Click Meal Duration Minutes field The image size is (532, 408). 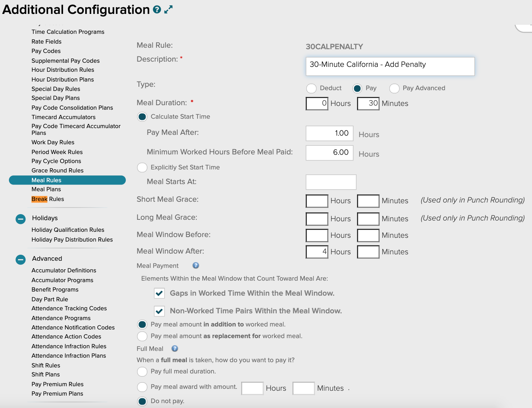pyautogui.click(x=368, y=103)
